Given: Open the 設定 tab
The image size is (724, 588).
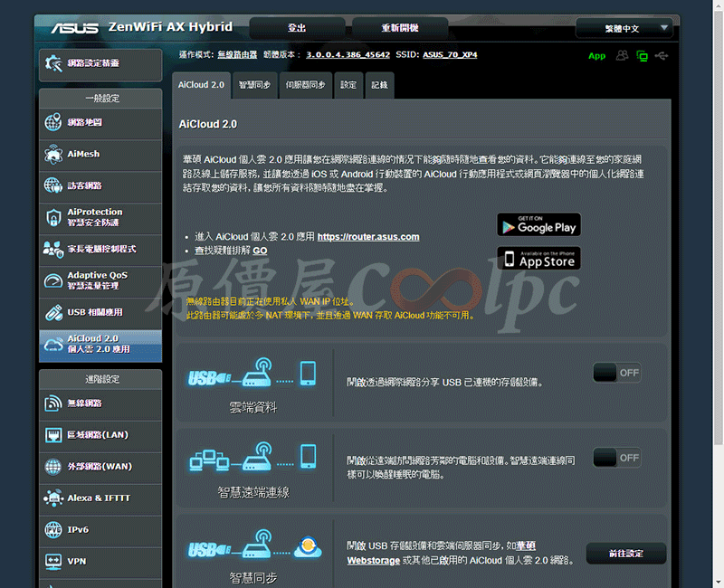Looking at the screenshot, I should coord(348,85).
